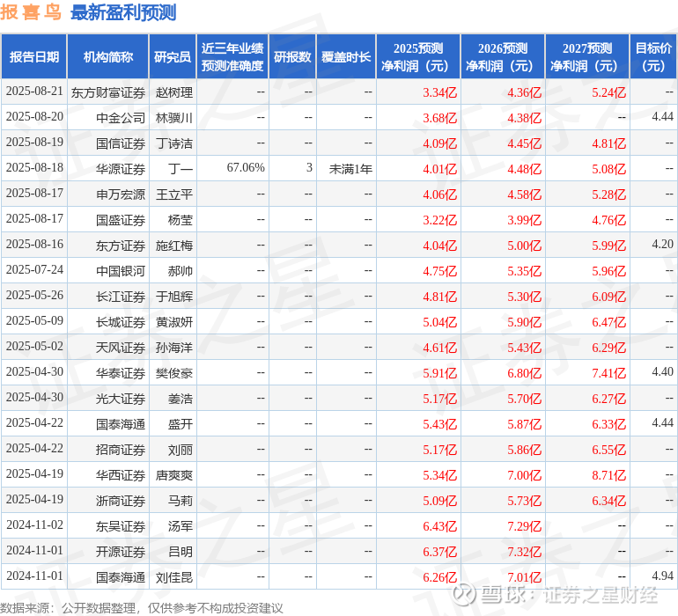This screenshot has width=678, height=616.
Task: Click the 覆盖时长 column header
Action: tap(346, 56)
